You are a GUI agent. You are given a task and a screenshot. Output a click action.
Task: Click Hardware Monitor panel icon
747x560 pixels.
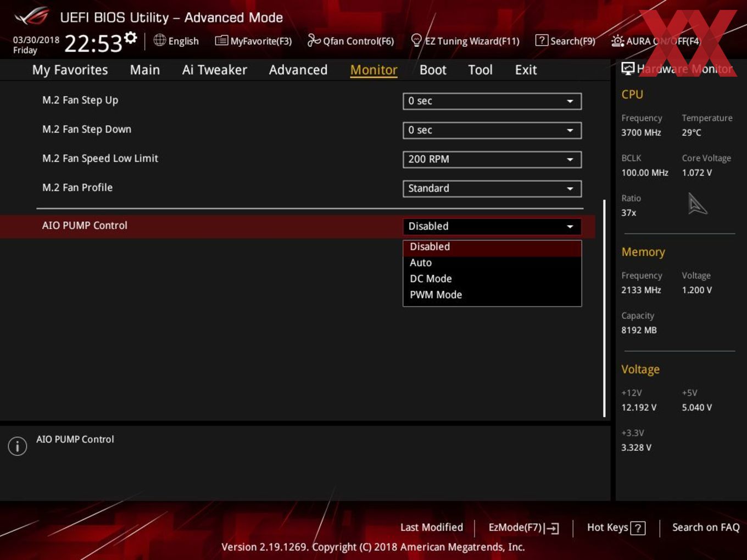628,68
